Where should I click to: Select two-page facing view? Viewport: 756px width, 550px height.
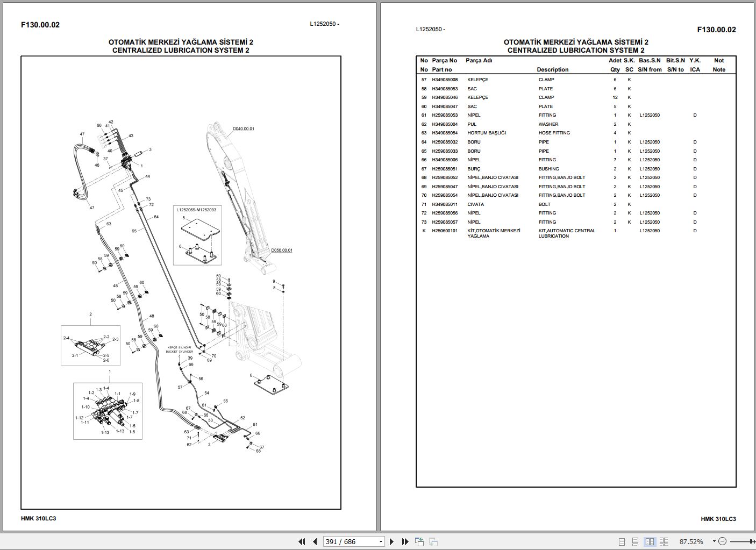pos(650,541)
